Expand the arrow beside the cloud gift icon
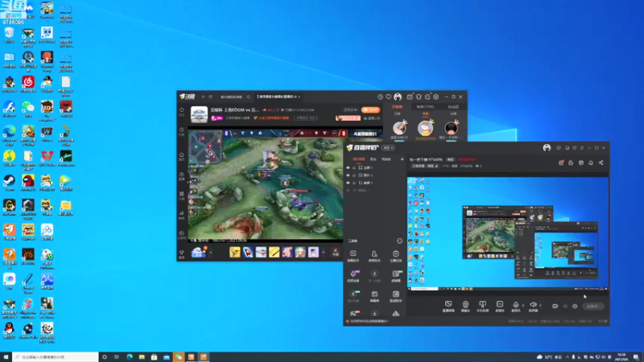Image resolution: width=644 pixels, height=362 pixels. click(x=211, y=253)
